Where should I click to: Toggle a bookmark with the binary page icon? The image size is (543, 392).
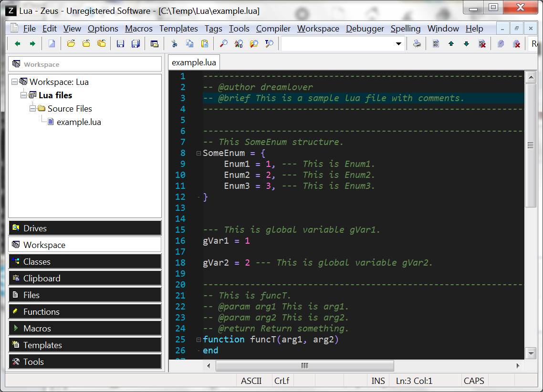pyautogui.click(x=436, y=43)
